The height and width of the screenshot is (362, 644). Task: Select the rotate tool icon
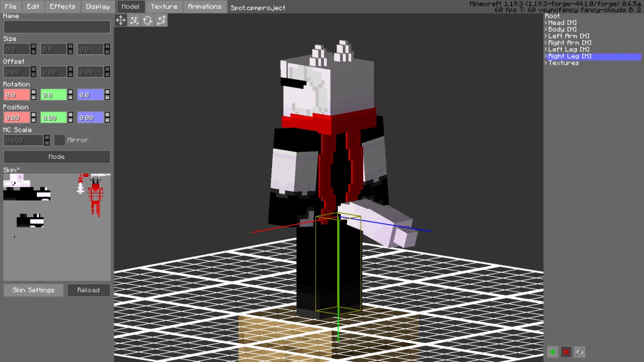(x=148, y=20)
